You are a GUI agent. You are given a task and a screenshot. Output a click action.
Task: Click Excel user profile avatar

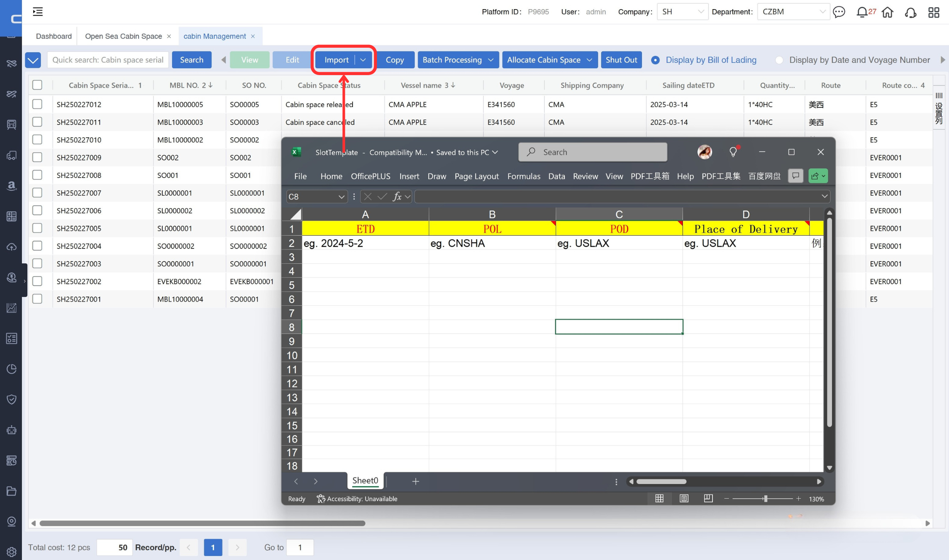(705, 152)
